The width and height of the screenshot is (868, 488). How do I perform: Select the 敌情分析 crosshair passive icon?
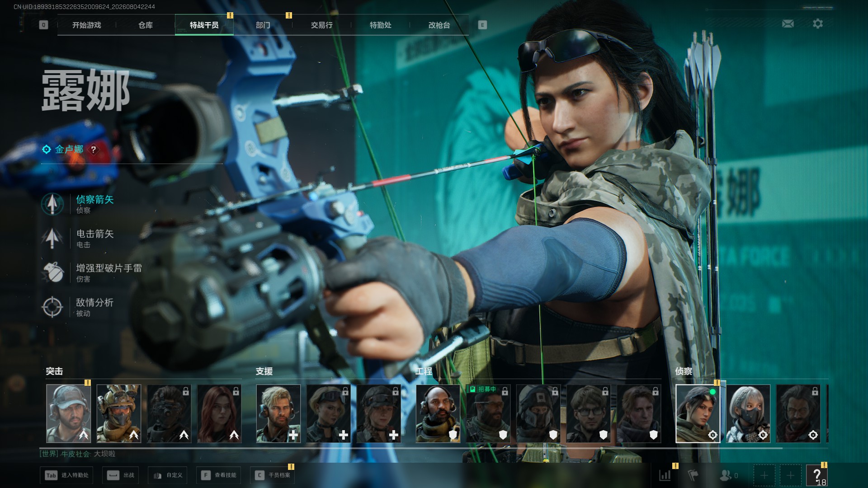(52, 307)
